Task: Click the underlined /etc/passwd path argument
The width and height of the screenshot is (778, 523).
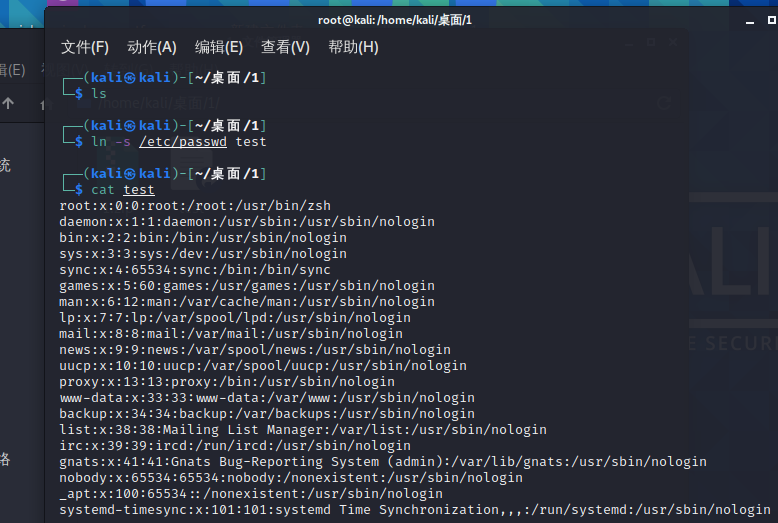Action: (x=183, y=142)
